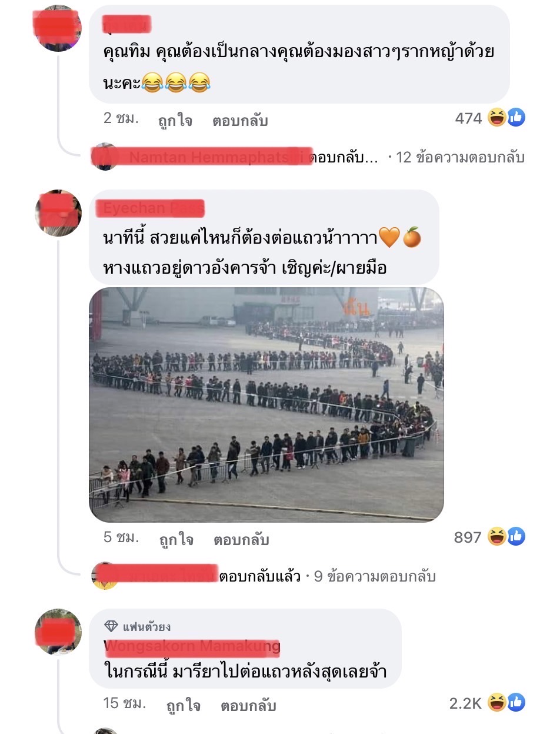Screen dimensions: 560x734
Task: Open the third commenter's avatar picture
Action: coord(58,632)
